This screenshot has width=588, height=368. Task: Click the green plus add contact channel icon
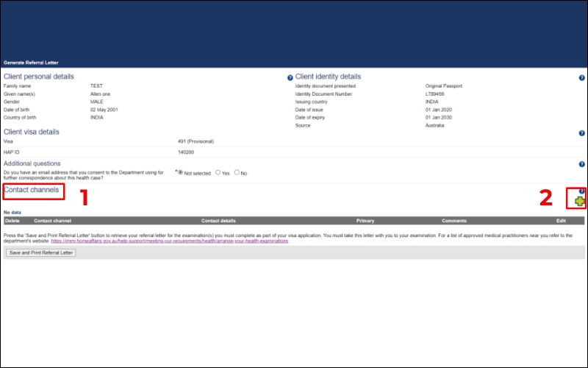(580, 201)
